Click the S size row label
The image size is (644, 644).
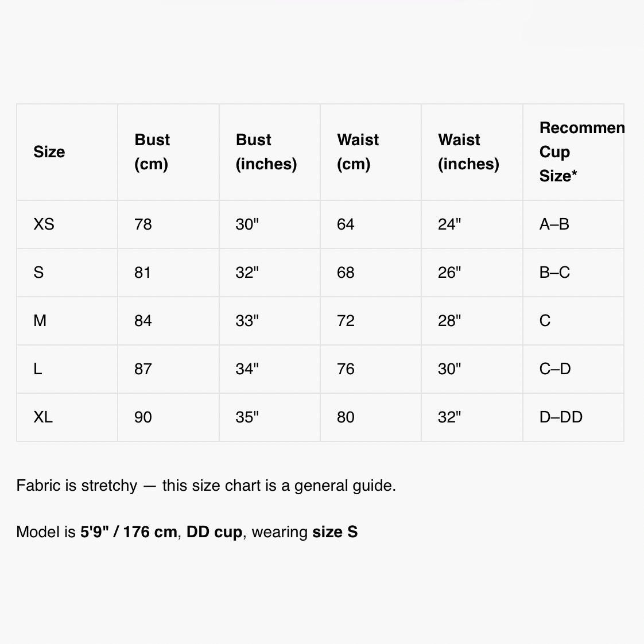[x=38, y=272]
